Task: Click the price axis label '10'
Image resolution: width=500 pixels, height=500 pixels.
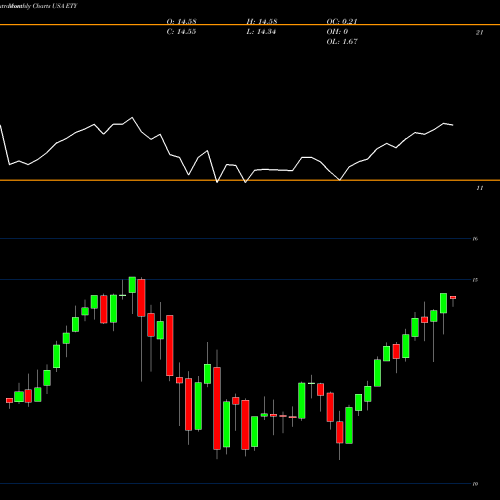Action: tap(475, 484)
